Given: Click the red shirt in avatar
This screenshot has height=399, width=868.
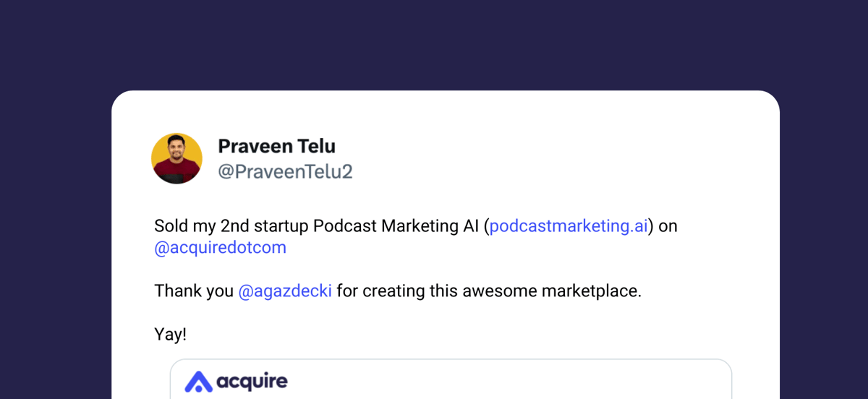Looking at the screenshot, I should 176,173.
